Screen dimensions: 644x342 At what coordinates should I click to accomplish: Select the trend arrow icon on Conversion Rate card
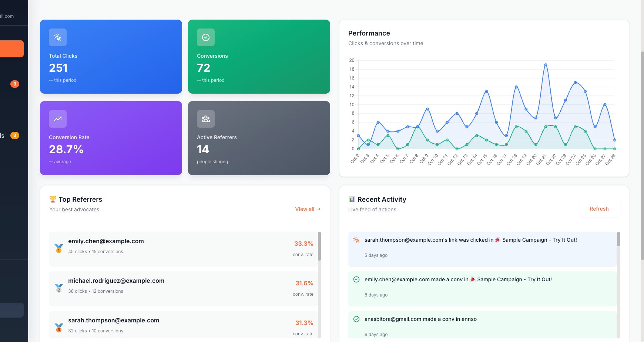tap(58, 119)
